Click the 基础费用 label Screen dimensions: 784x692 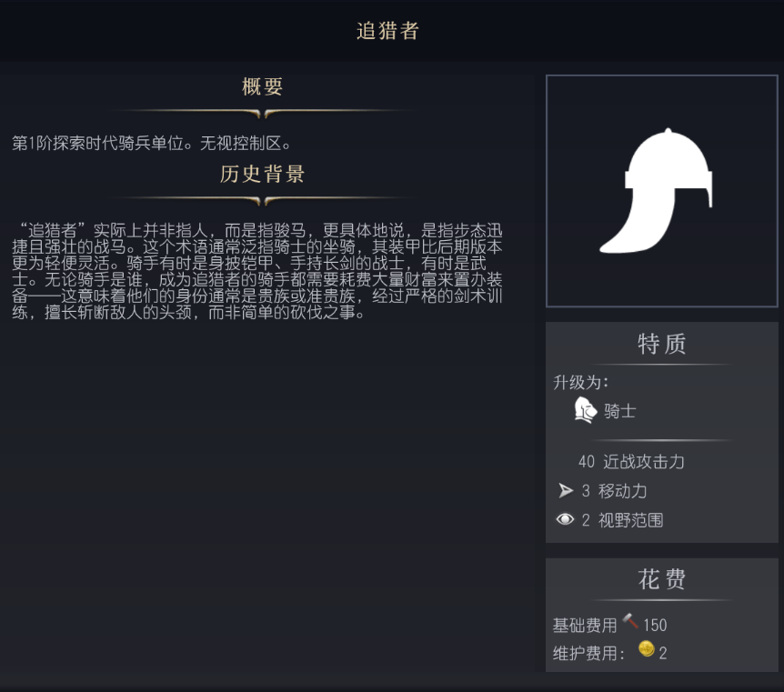coord(585,625)
